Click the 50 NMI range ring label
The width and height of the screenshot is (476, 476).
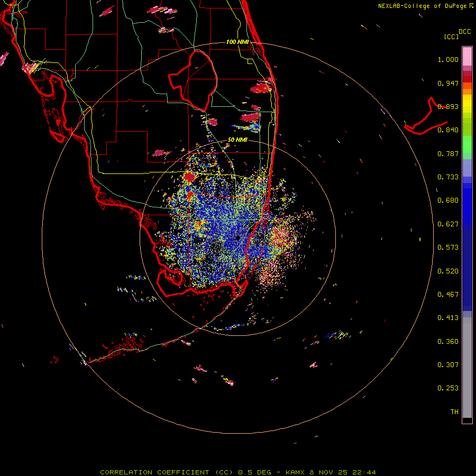click(237, 140)
